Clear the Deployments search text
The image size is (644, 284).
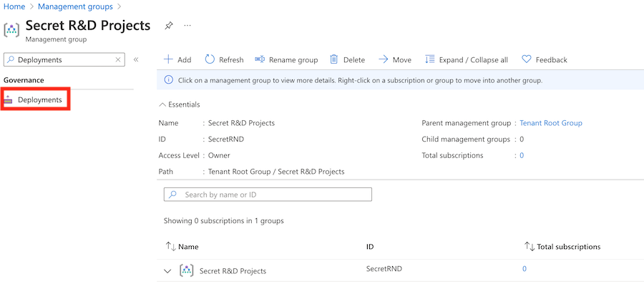coord(118,59)
